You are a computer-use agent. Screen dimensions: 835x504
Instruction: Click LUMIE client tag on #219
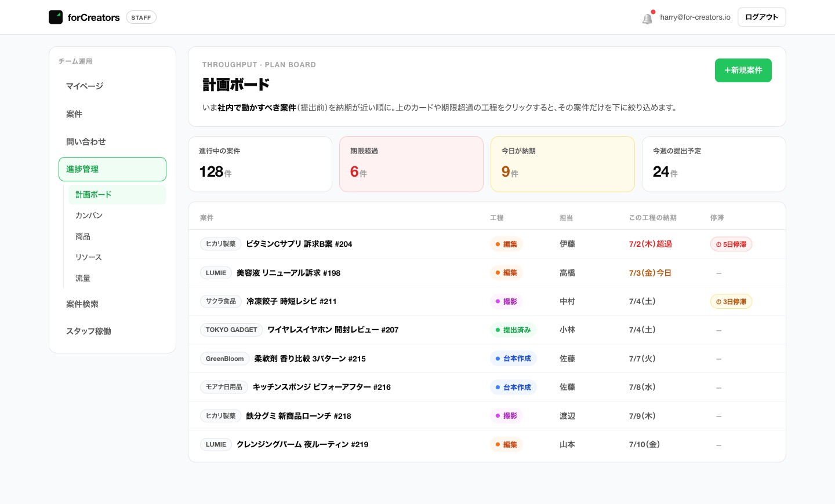216,444
